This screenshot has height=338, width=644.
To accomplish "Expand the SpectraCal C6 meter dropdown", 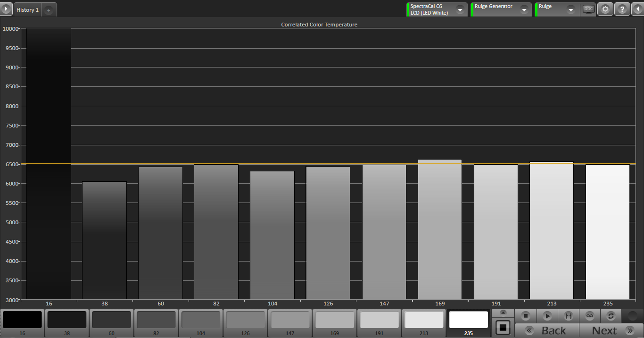I will pos(460,10).
